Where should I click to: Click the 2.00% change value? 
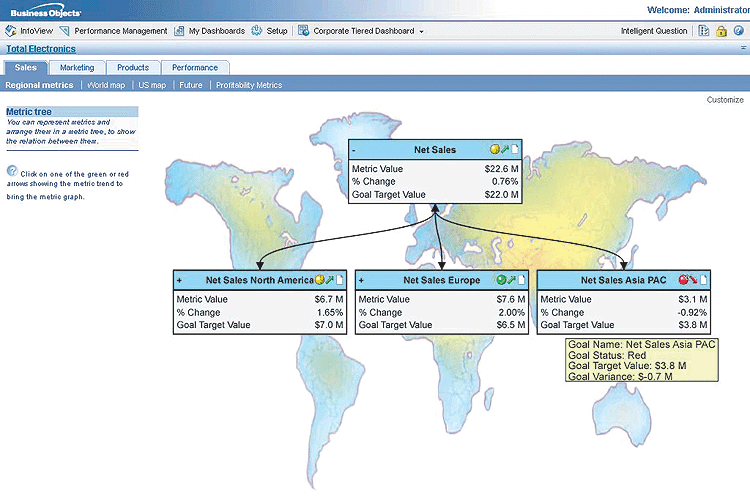(511, 312)
